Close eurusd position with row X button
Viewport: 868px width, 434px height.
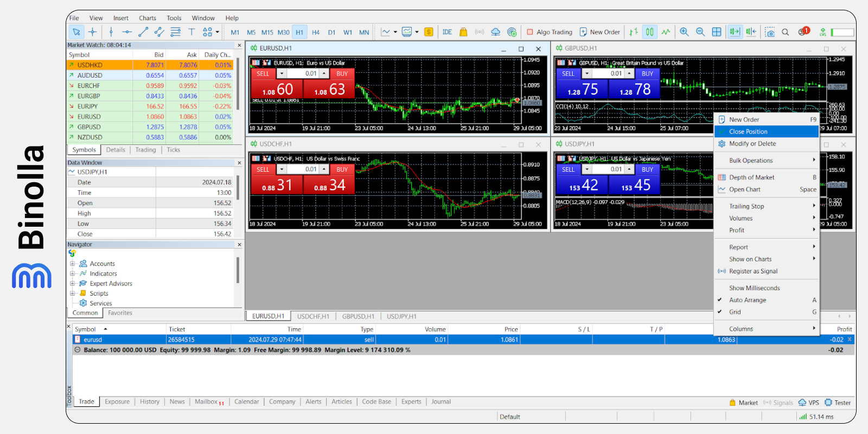[x=850, y=340]
